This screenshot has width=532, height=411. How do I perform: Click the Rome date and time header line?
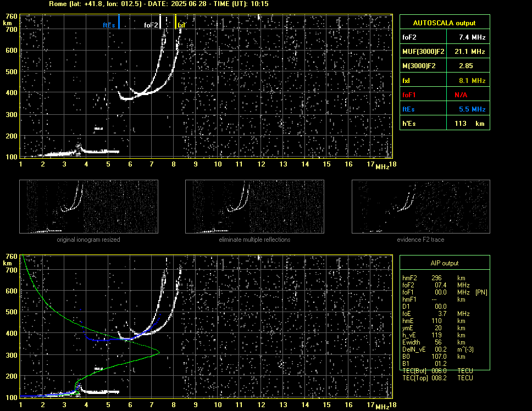tap(159, 4)
